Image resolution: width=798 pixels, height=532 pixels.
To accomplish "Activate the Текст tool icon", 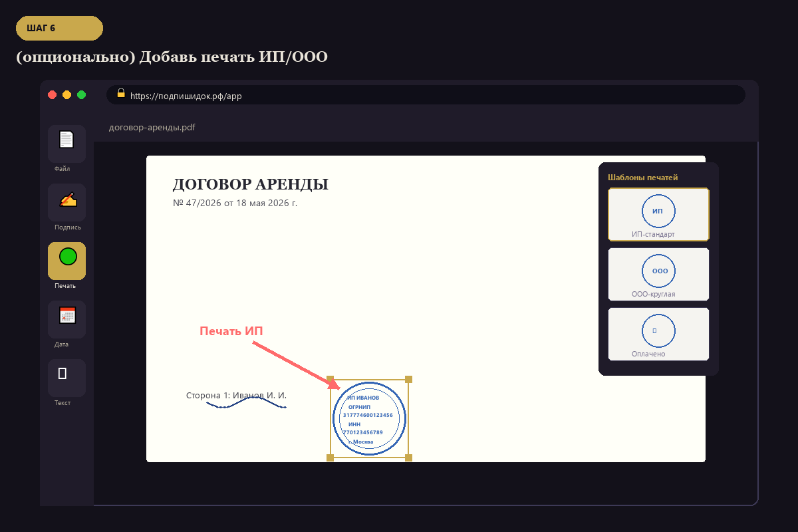I will pos(66,378).
